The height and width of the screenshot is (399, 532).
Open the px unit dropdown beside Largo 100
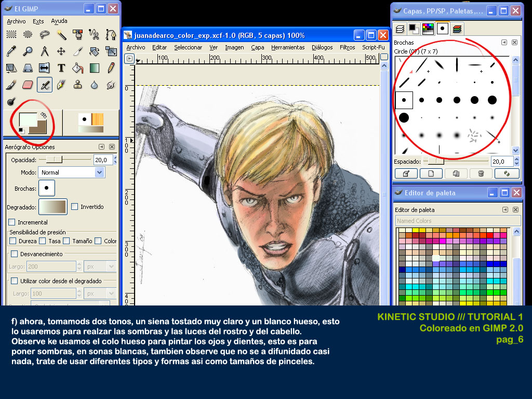click(100, 294)
